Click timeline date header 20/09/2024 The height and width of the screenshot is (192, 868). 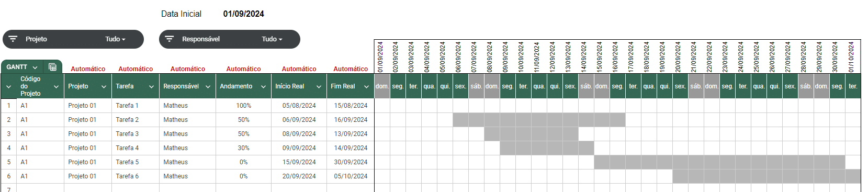click(680, 57)
